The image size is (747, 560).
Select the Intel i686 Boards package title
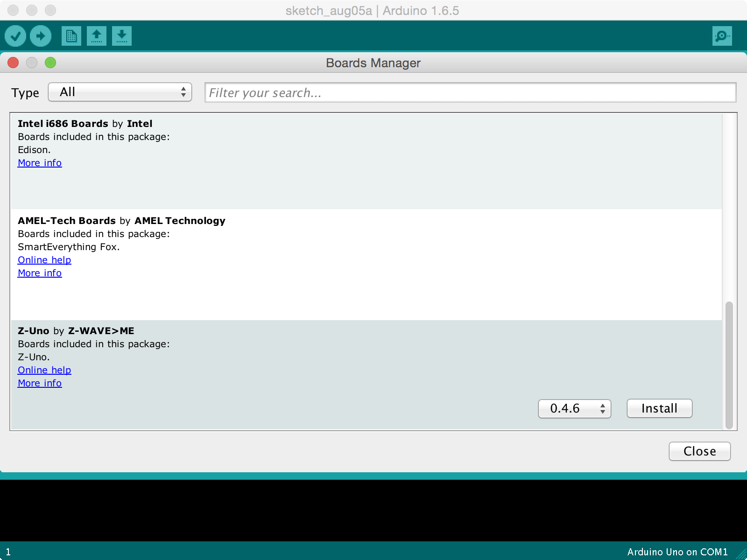[85, 124]
